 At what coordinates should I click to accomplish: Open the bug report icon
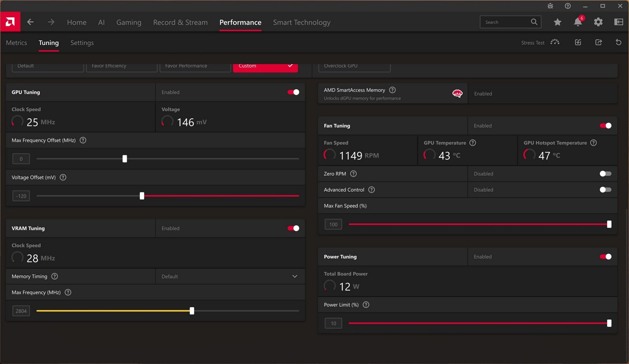(x=550, y=6)
